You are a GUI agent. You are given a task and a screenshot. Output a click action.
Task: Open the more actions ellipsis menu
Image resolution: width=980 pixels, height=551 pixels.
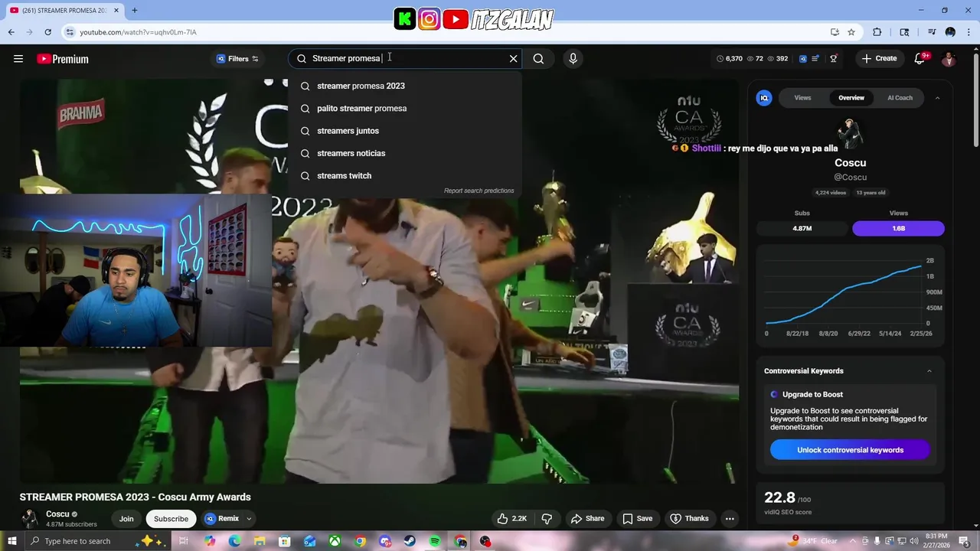(730, 519)
